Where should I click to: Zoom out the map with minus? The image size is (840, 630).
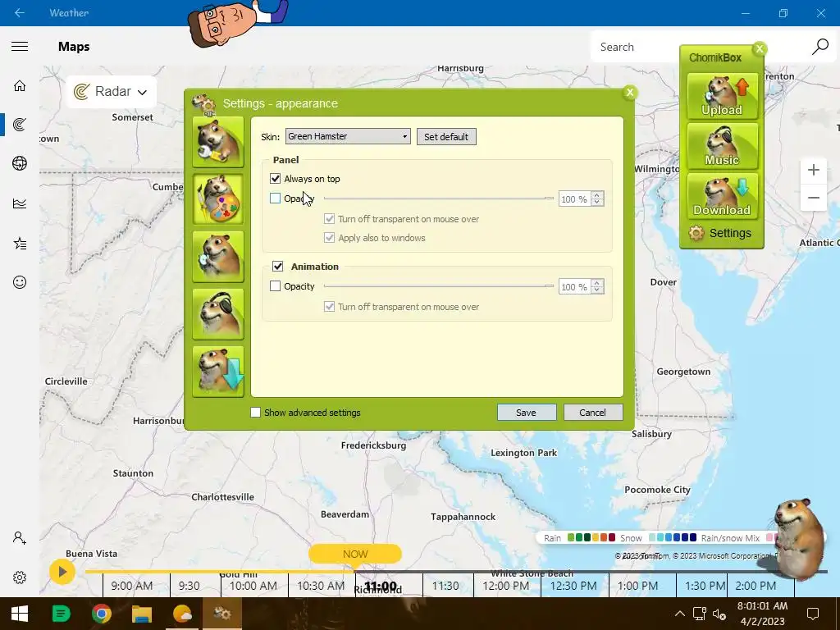[813, 198]
